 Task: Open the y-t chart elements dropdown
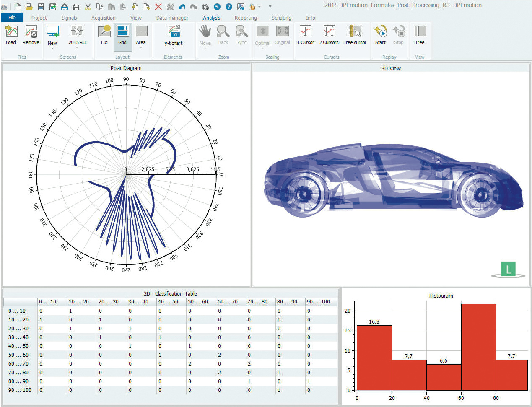click(173, 48)
